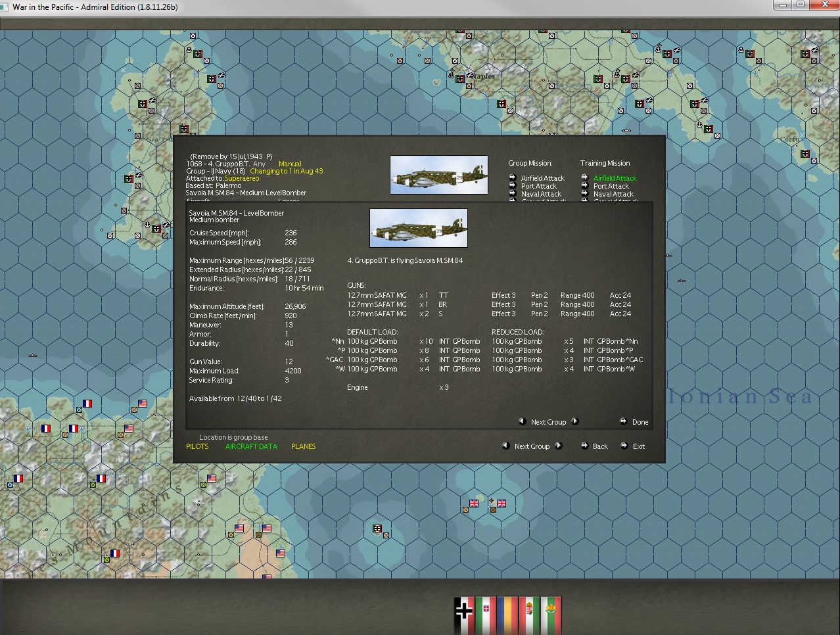Click the northernmost US flag unit
Viewport: 840px width, 635px height.
pos(143,404)
